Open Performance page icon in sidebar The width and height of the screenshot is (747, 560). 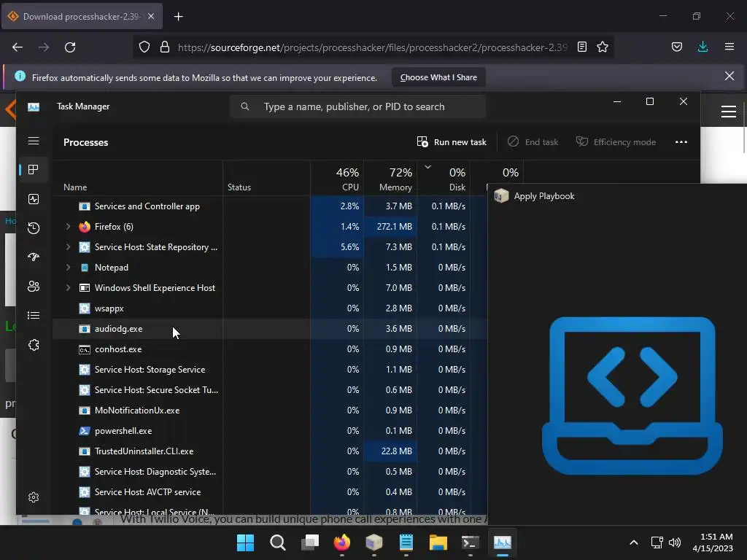point(34,199)
